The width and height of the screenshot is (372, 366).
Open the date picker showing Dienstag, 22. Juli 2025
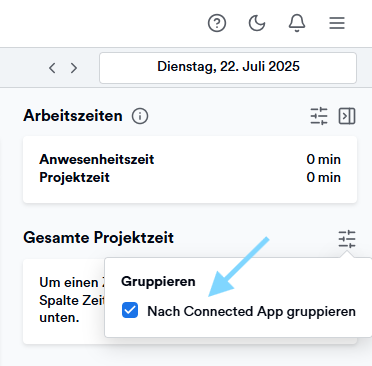(x=228, y=68)
